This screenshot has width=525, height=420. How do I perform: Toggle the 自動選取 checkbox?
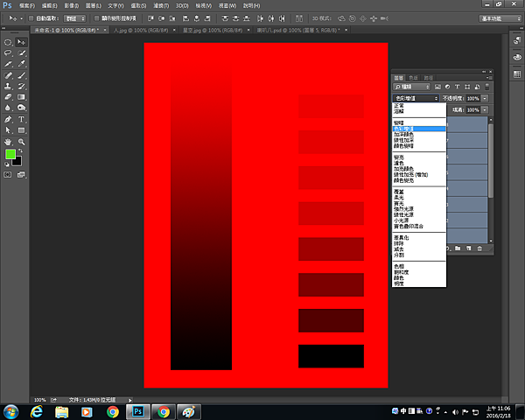pos(32,17)
